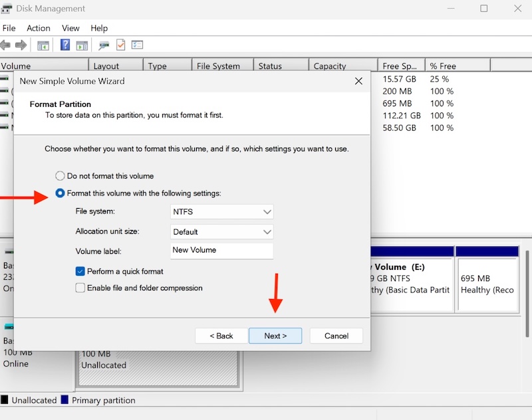Expand the Allocation unit size dropdown

click(222, 232)
